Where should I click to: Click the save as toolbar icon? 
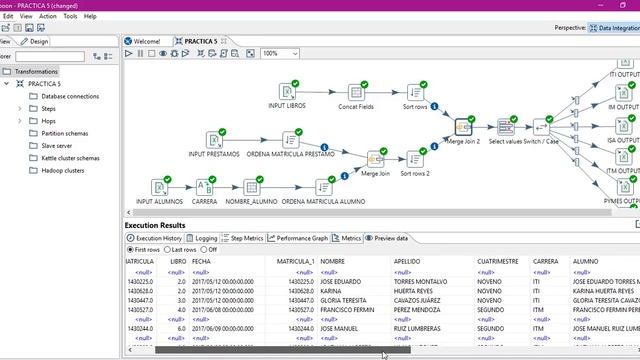[x=41, y=28]
